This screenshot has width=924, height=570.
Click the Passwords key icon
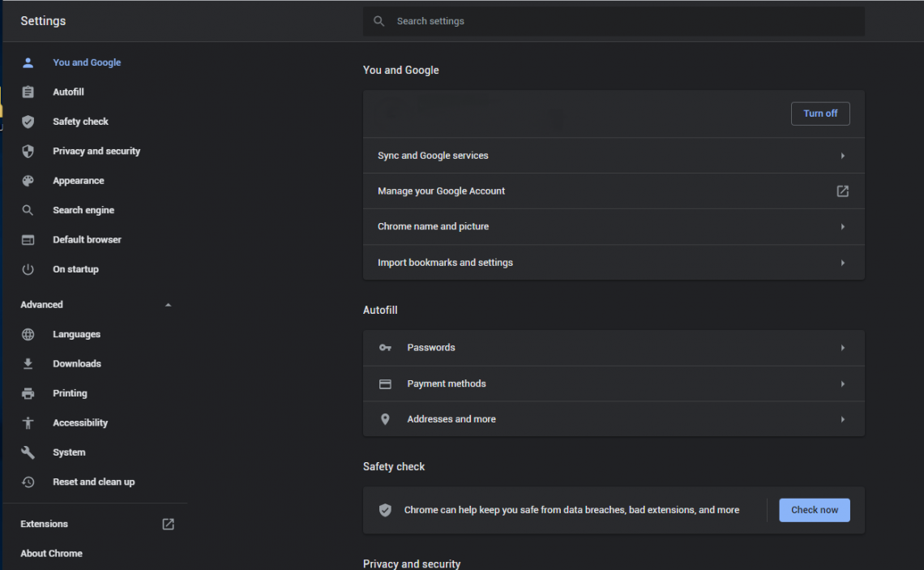pyautogui.click(x=385, y=347)
